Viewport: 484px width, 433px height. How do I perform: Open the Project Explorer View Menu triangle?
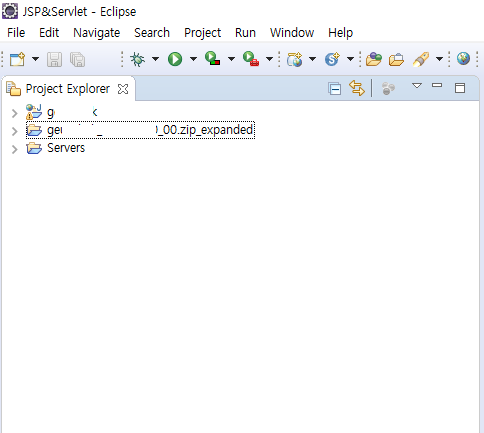point(417,86)
